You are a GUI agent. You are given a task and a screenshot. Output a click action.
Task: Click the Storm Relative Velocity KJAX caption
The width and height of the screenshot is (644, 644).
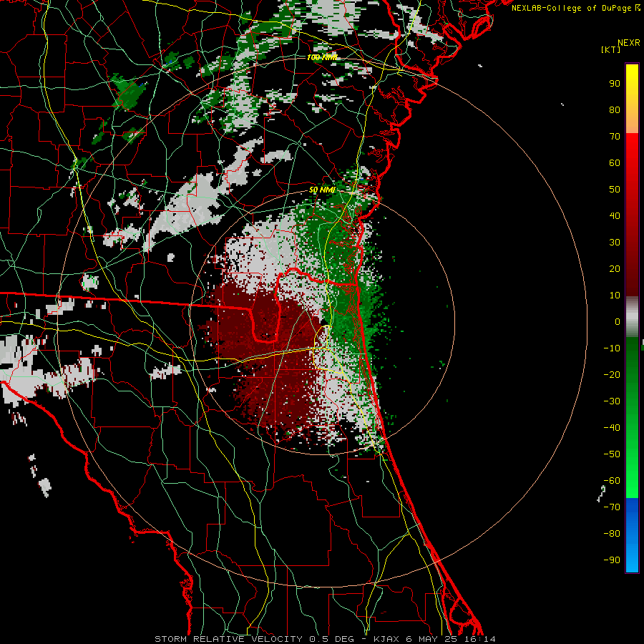325,639
